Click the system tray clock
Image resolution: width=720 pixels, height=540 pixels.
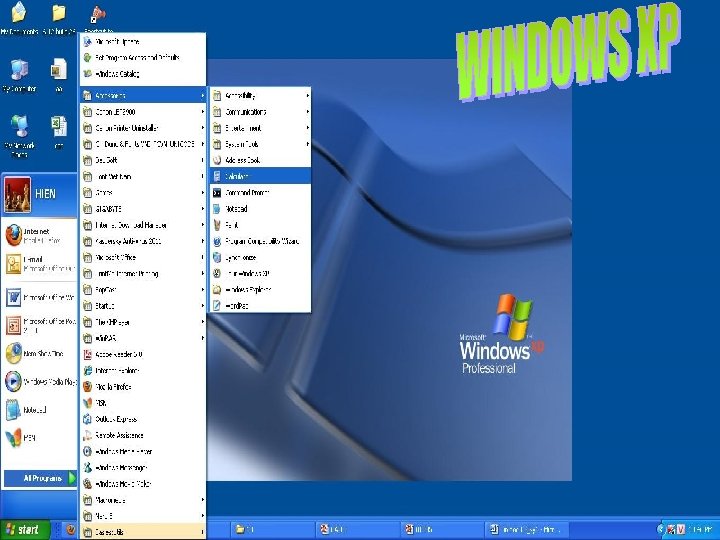[x=700, y=530]
